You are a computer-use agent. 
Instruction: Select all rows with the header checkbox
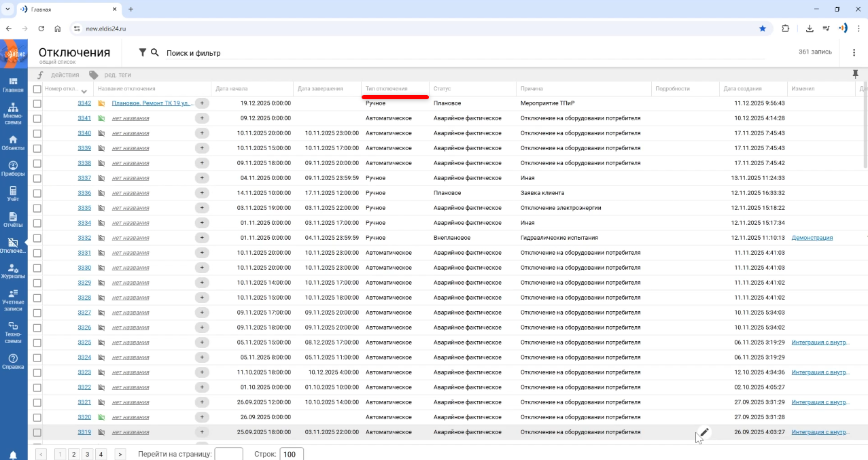[37, 89]
